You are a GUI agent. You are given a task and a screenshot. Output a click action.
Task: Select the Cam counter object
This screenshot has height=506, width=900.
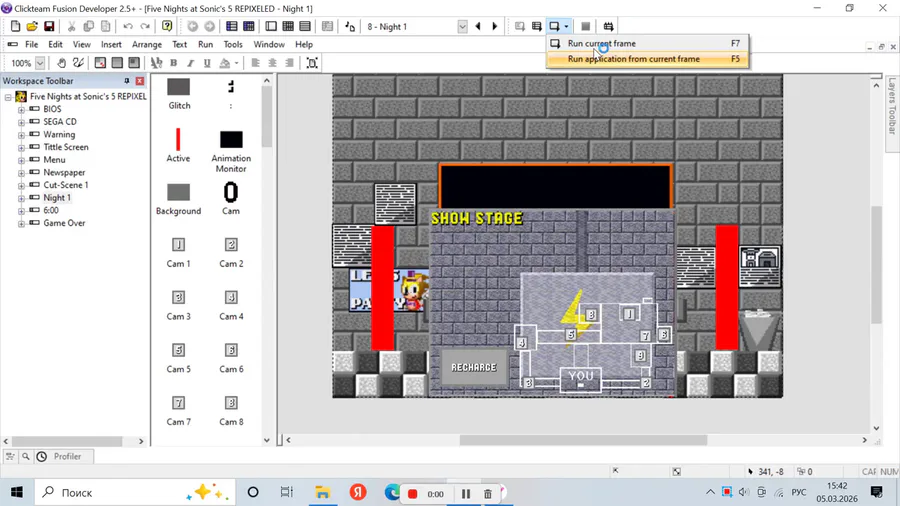point(231,198)
